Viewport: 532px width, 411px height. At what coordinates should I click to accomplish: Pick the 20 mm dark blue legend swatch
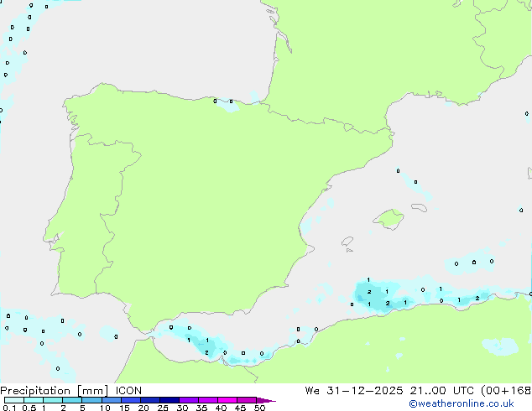pos(150,400)
